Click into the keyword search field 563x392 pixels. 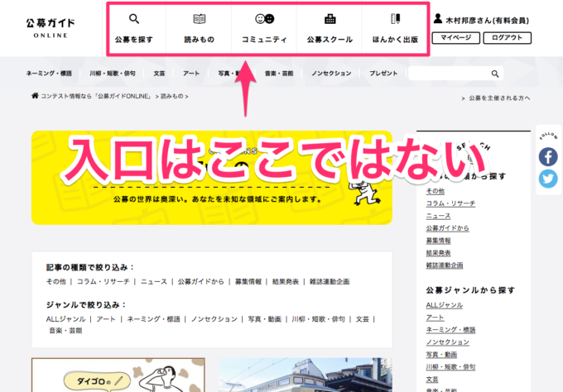click(449, 74)
